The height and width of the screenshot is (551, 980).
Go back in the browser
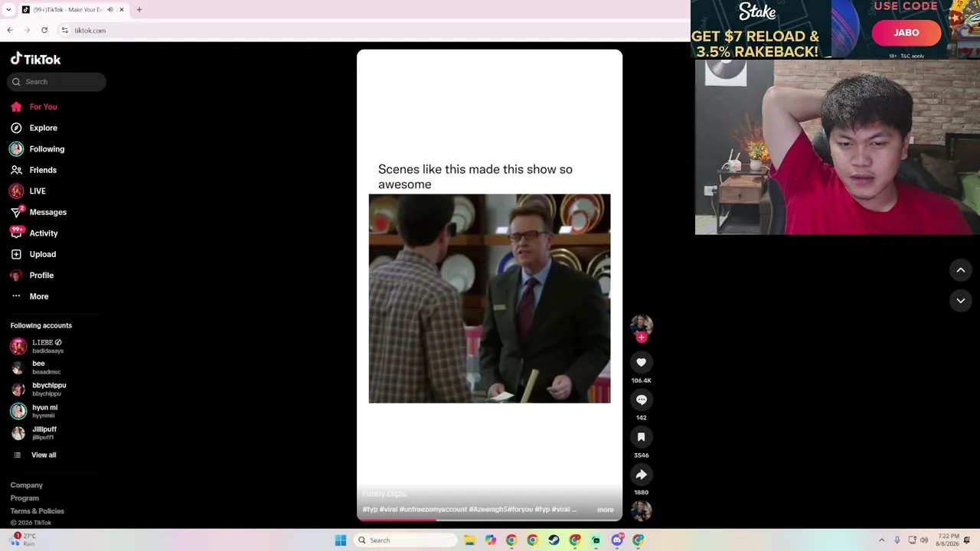click(10, 31)
